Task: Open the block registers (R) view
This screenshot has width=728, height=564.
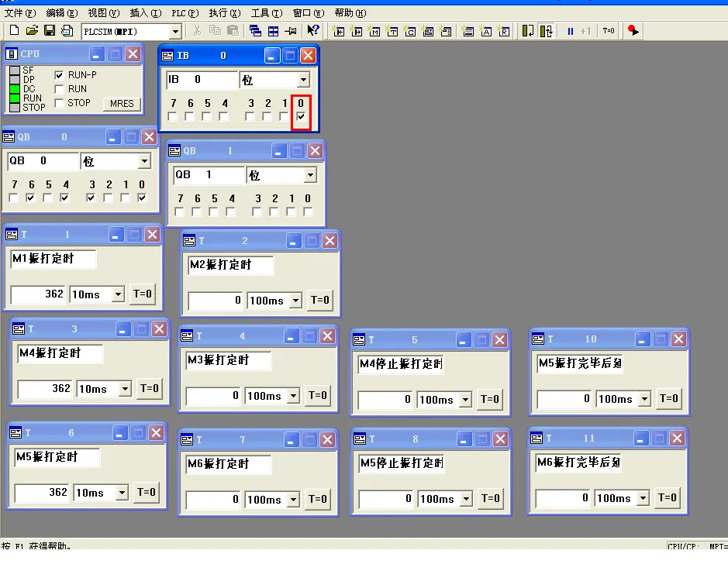Action: click(504, 31)
